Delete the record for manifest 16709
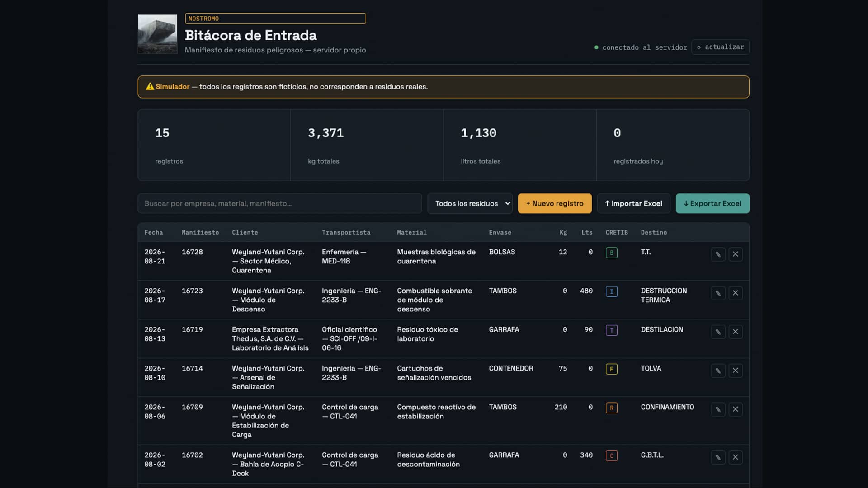868x488 pixels. pyautogui.click(x=736, y=410)
